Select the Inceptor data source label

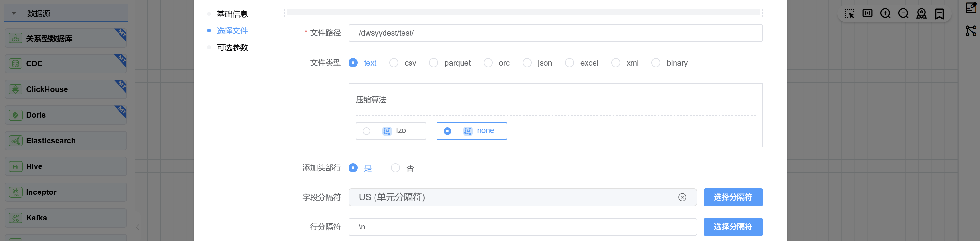41,192
